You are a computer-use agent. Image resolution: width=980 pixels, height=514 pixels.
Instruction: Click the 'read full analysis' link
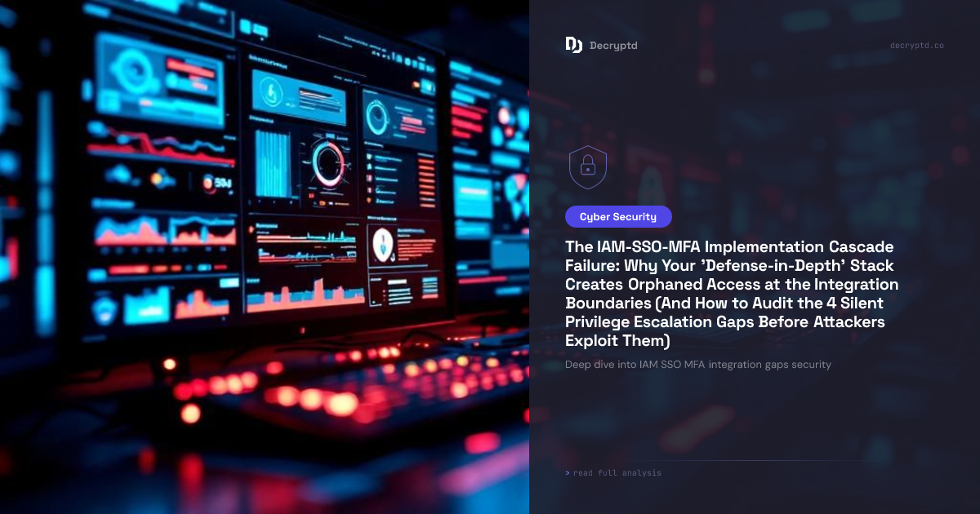[617, 473]
